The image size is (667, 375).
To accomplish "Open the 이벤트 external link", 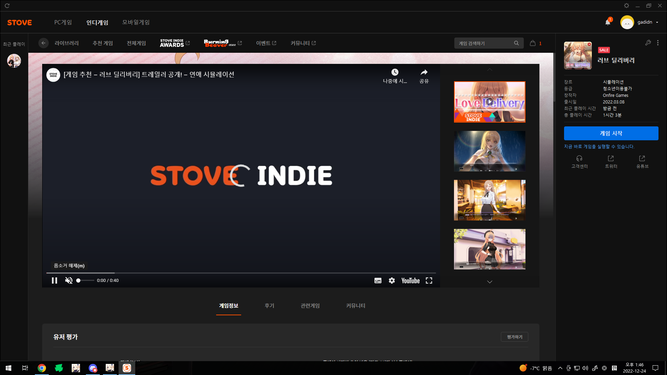I will click(266, 43).
